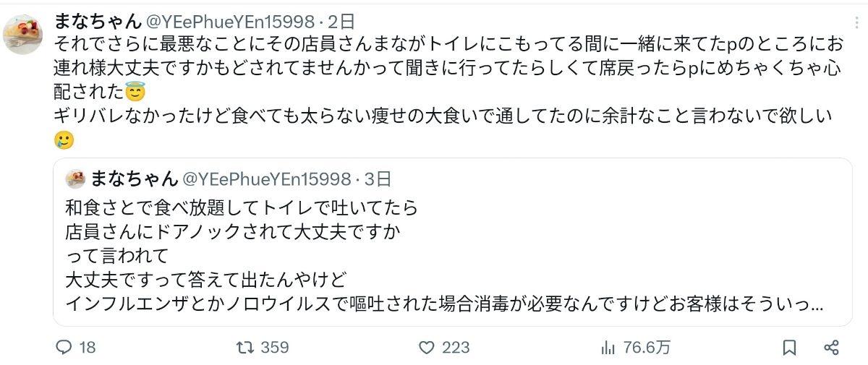868x365 pixels.
Task: Open the share icon menu
Action: click(831, 348)
